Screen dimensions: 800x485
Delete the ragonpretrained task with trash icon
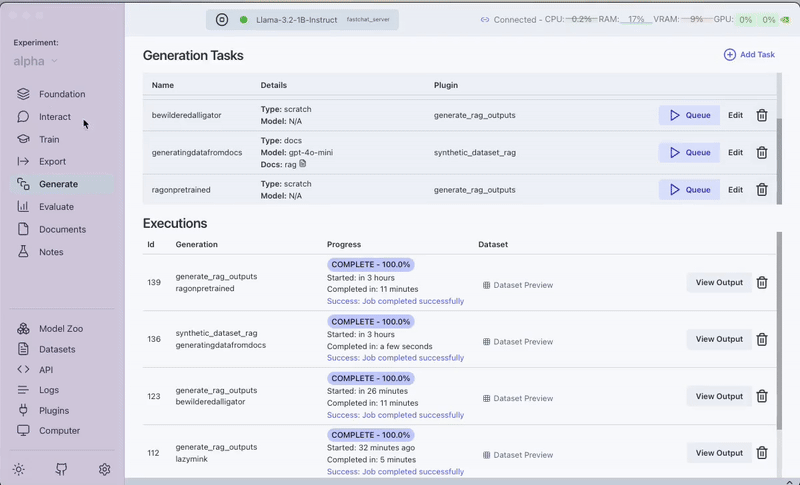(x=762, y=190)
